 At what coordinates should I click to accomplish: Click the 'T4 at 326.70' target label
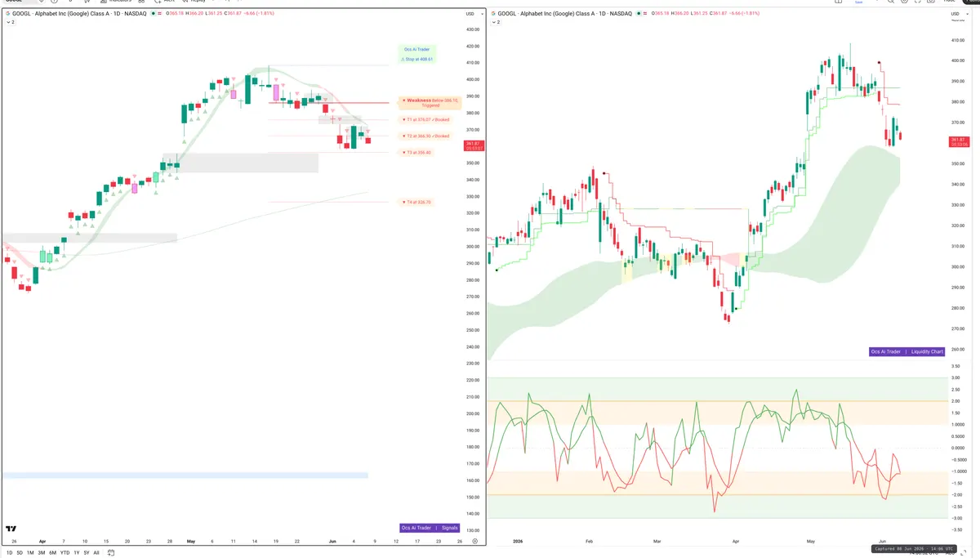click(x=417, y=202)
